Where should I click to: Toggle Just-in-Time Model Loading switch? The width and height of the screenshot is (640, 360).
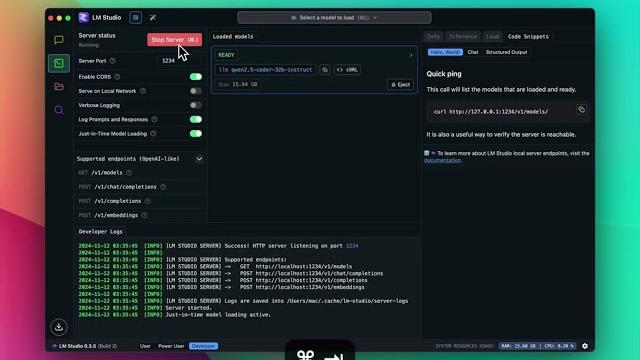coord(196,133)
